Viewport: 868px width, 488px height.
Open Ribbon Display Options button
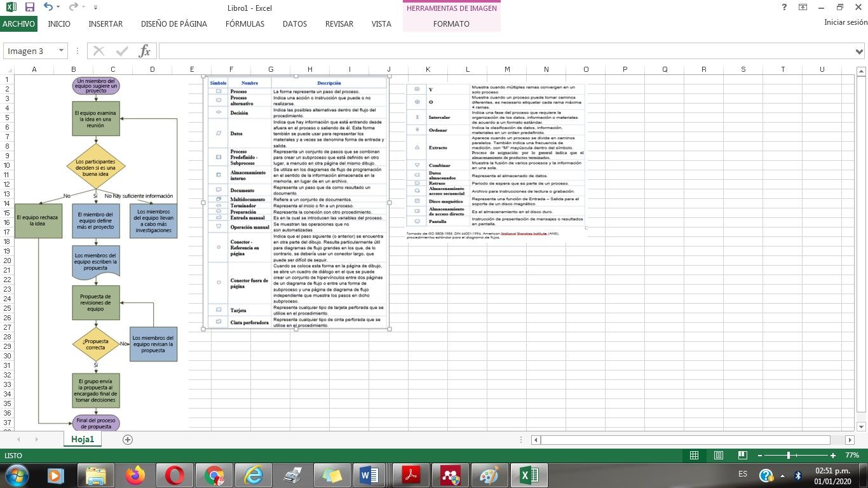(803, 7)
